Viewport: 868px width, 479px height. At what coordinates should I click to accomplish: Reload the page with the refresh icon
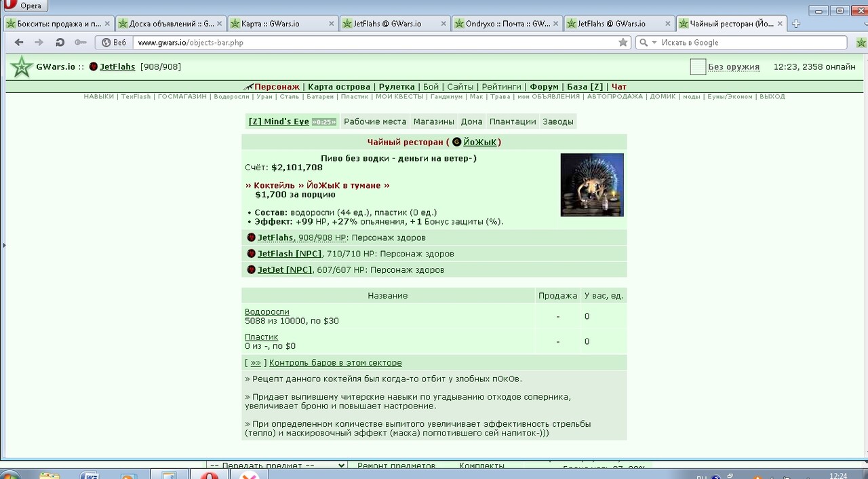[60, 42]
